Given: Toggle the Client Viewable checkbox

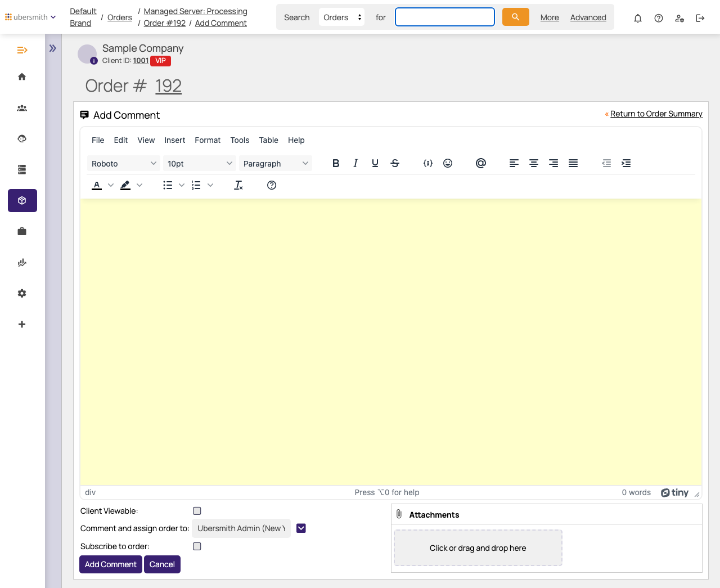Looking at the screenshot, I should point(197,511).
